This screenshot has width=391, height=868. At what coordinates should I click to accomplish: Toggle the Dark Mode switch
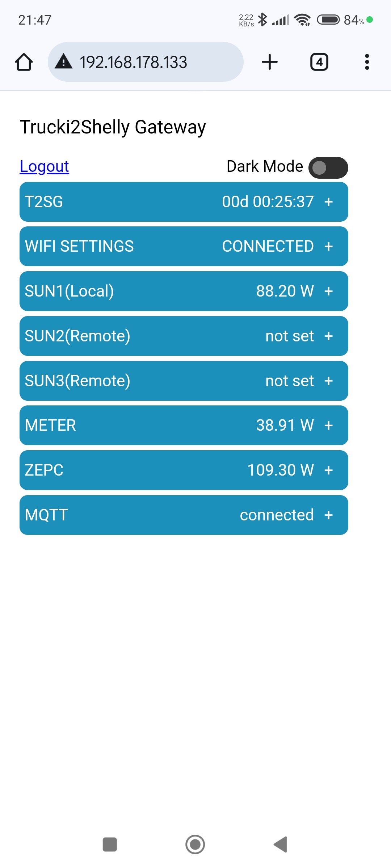[328, 168]
